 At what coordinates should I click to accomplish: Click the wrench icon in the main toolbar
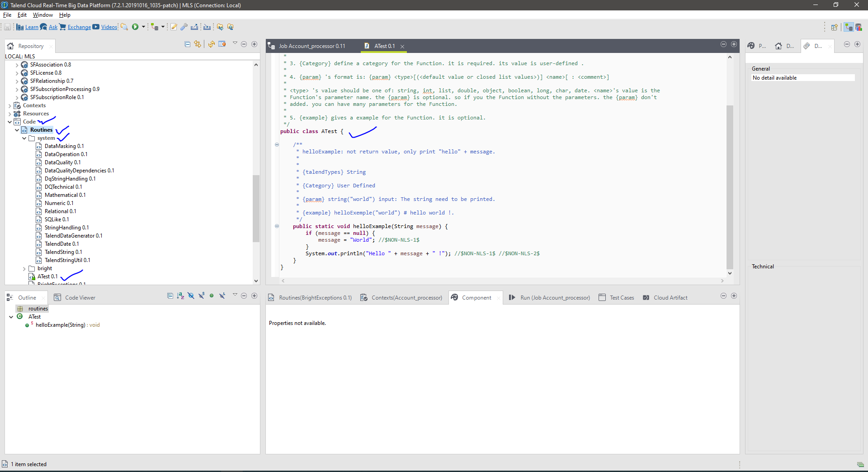(x=184, y=27)
